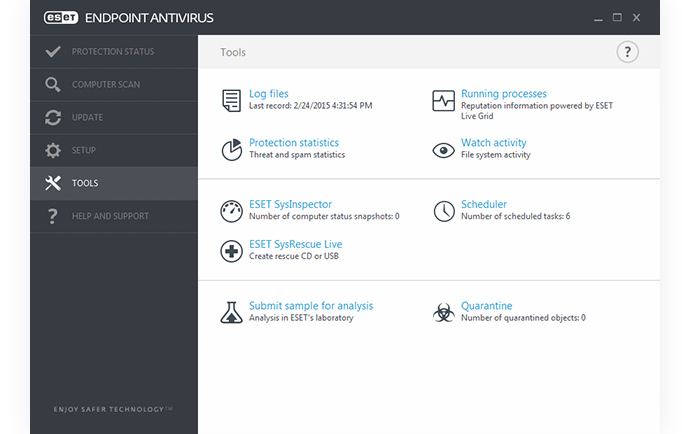
Task: Click the refresh arrows icon beside Update
Action: tap(53, 118)
